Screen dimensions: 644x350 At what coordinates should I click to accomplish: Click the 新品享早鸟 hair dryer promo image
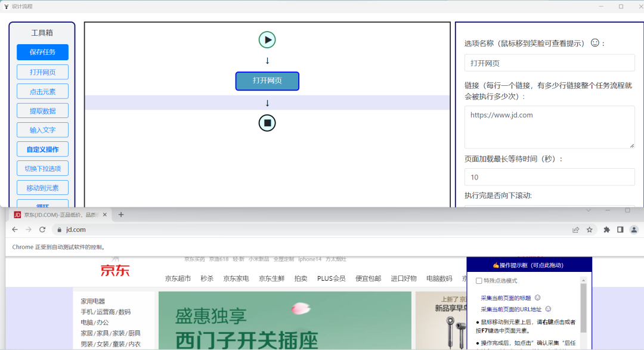click(441, 320)
